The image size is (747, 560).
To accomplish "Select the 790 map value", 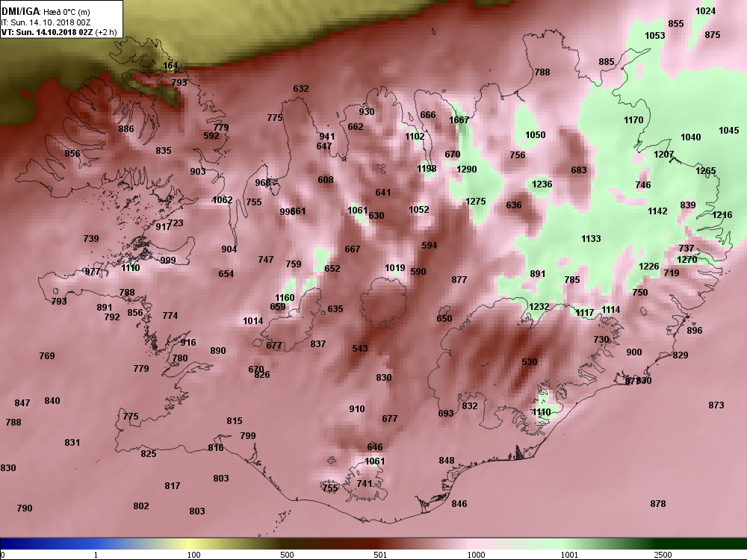I will pyautogui.click(x=25, y=508).
